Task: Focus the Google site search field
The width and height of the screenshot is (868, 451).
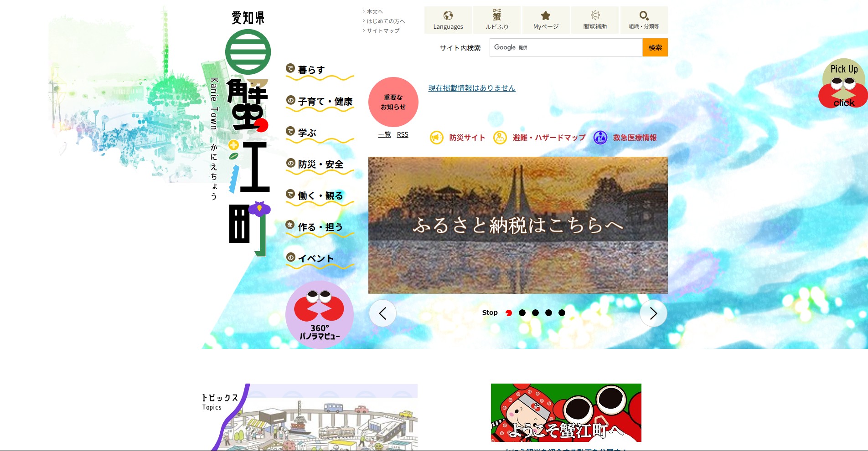Action: [x=566, y=47]
